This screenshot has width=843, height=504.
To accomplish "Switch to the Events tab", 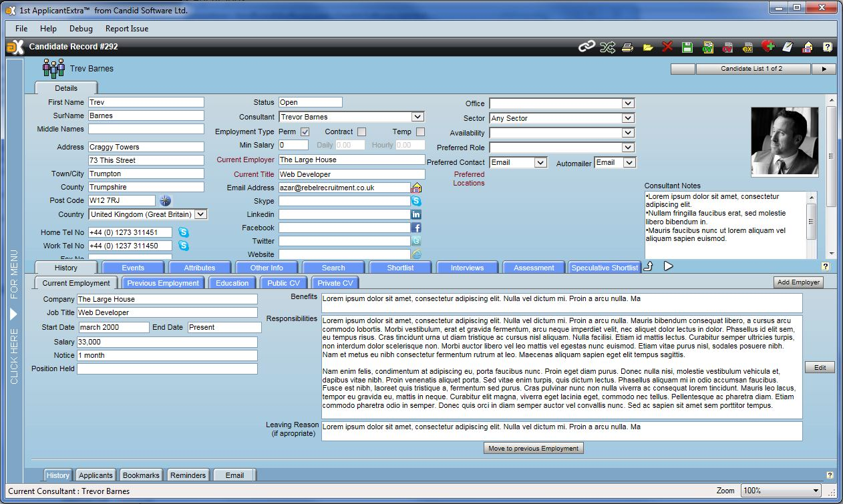I will 133,267.
